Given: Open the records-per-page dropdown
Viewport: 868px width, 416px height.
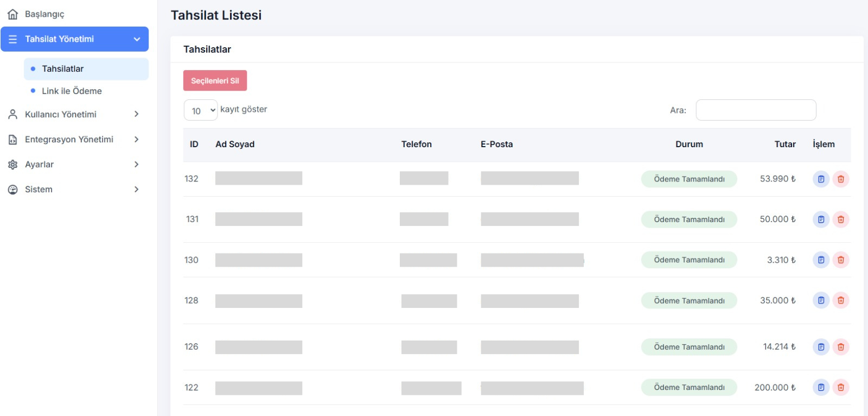Looking at the screenshot, I should coord(201,110).
